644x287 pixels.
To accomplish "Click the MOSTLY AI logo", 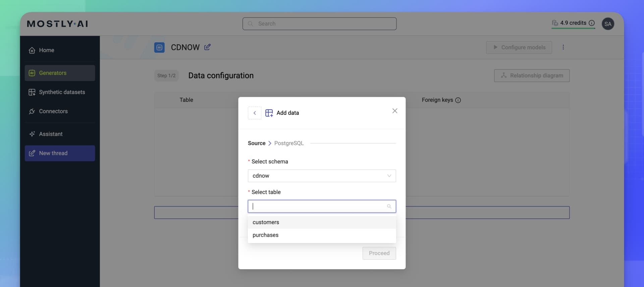I will click(x=57, y=24).
